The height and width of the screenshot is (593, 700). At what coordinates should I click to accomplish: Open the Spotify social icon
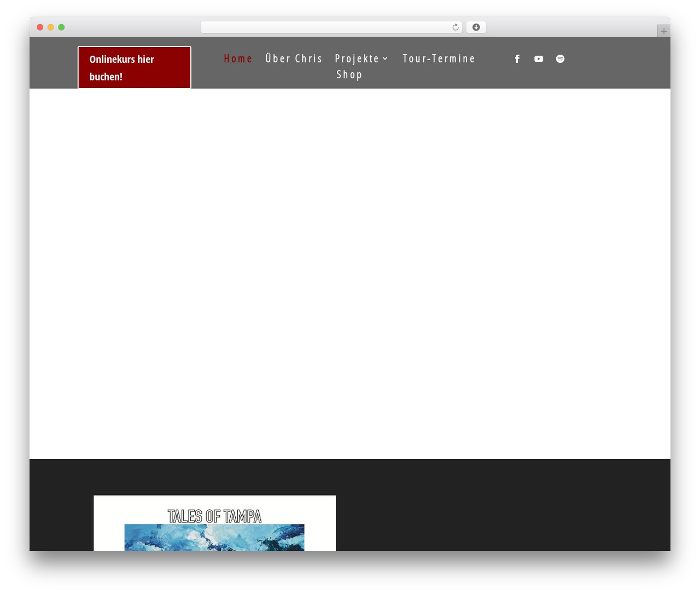(560, 59)
